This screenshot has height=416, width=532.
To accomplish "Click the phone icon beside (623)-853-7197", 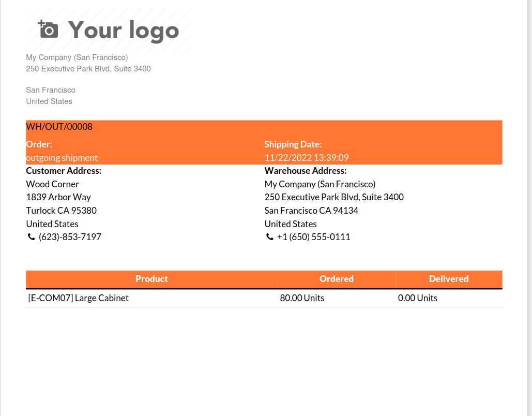I will point(31,237).
